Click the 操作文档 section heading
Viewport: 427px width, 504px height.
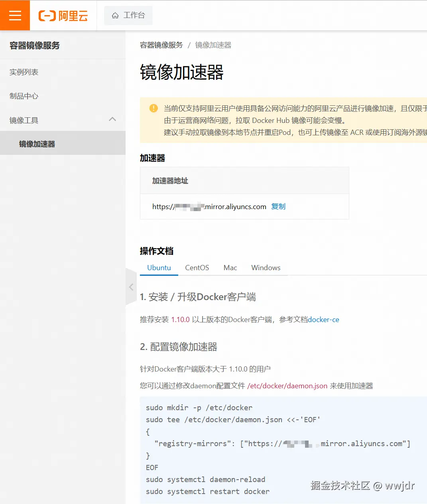[157, 251]
